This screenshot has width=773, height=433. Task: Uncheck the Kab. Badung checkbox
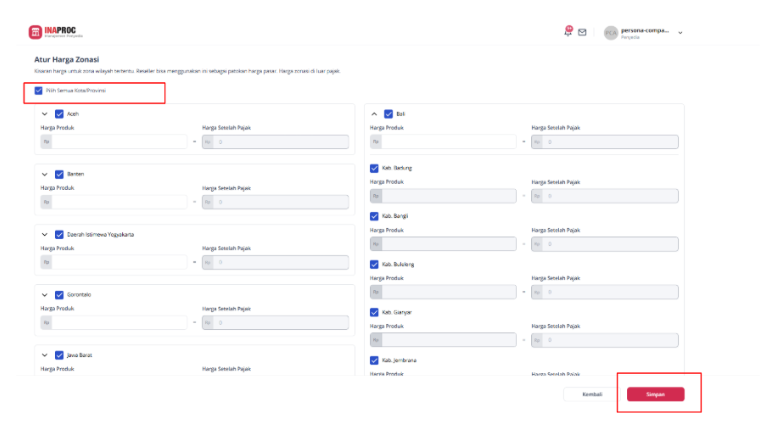(374, 168)
